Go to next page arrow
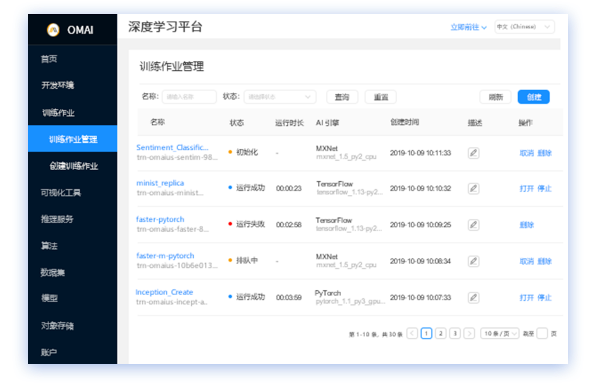 [x=469, y=333]
